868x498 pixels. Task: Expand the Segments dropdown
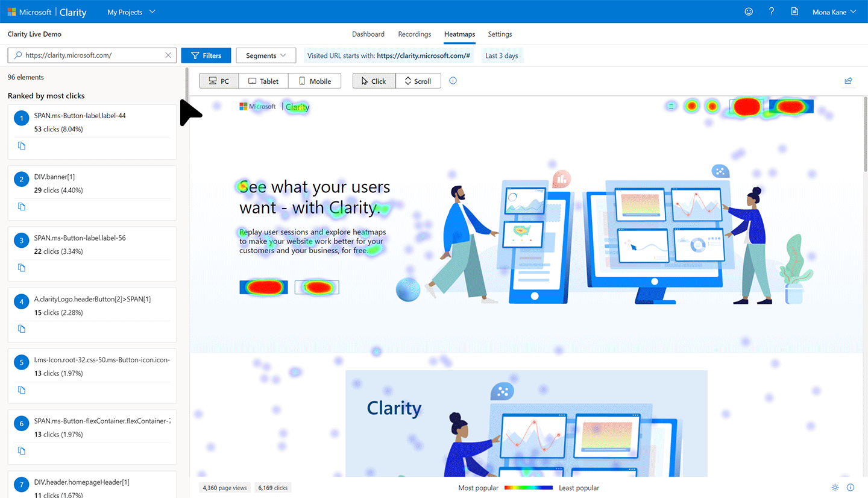tap(266, 55)
